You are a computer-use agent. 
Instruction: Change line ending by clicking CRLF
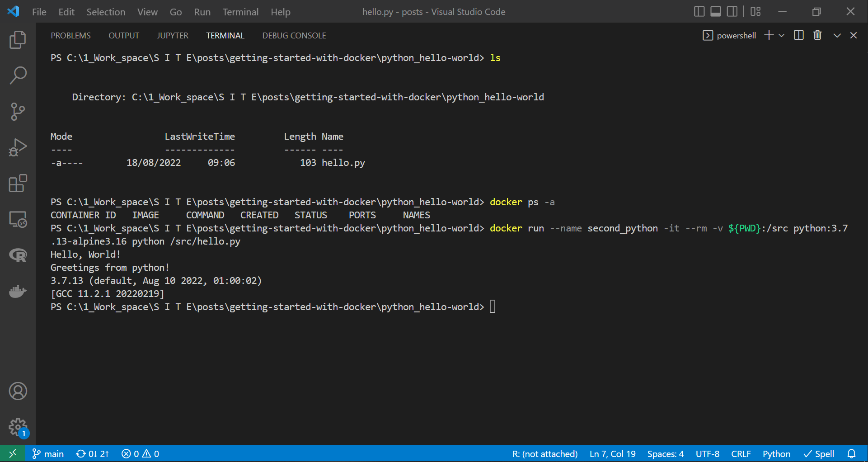[x=741, y=453]
